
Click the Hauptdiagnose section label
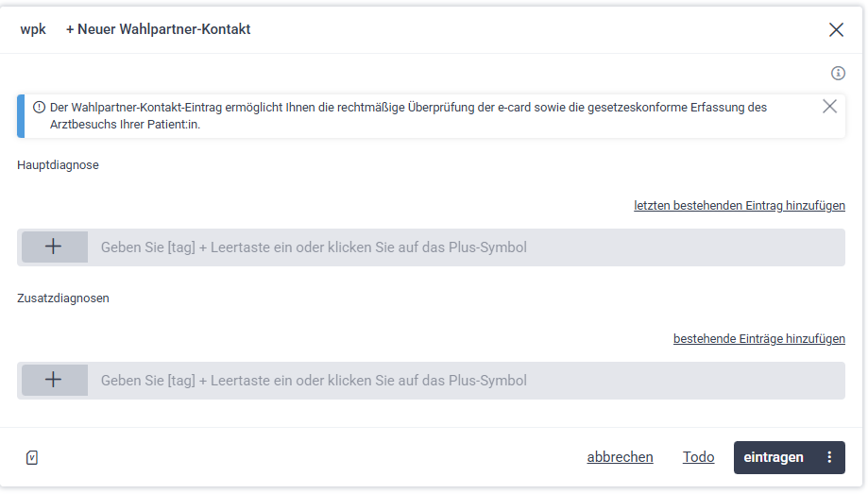coord(58,165)
